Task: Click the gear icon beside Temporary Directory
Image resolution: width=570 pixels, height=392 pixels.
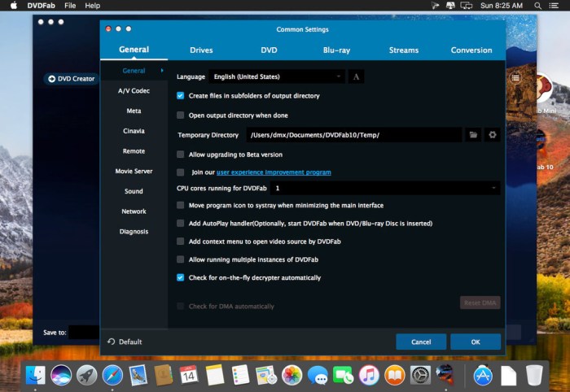Action: pos(492,135)
